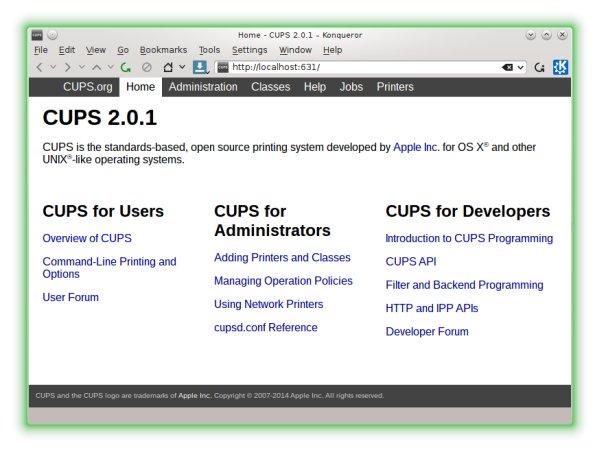Open the Bookmarks menu
The width and height of the screenshot is (600, 452).
point(163,50)
